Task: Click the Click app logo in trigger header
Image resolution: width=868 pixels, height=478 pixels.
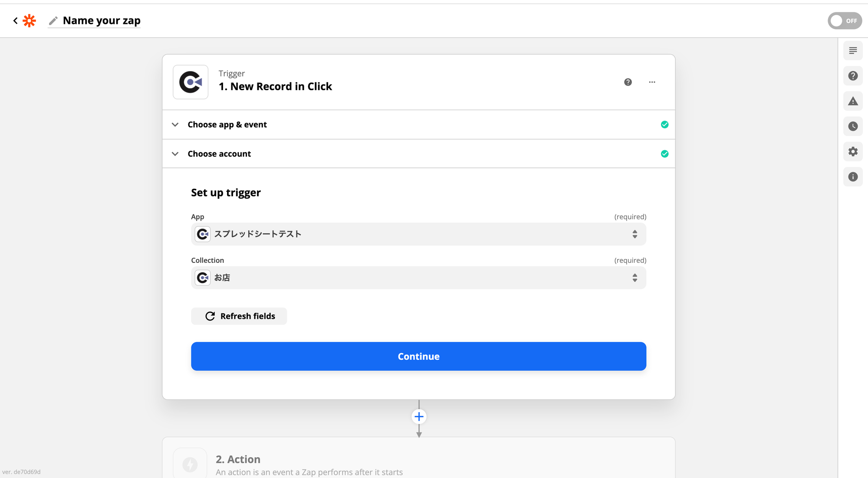Action: (x=191, y=82)
